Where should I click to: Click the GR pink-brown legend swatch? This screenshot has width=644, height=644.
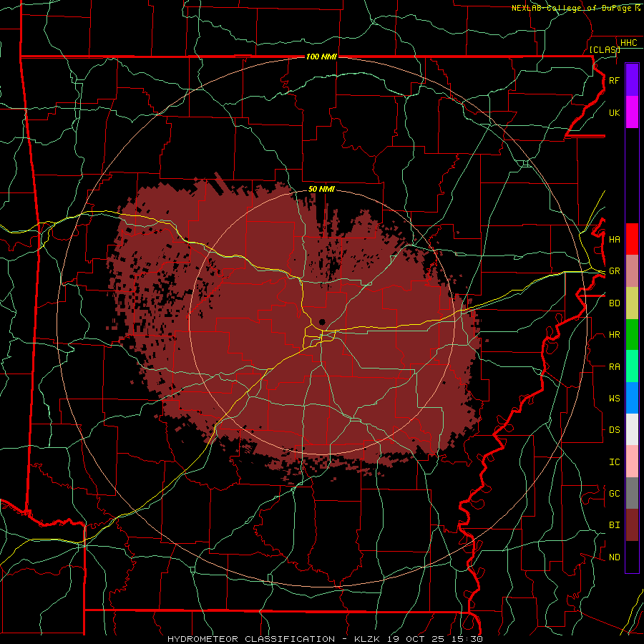(632, 270)
